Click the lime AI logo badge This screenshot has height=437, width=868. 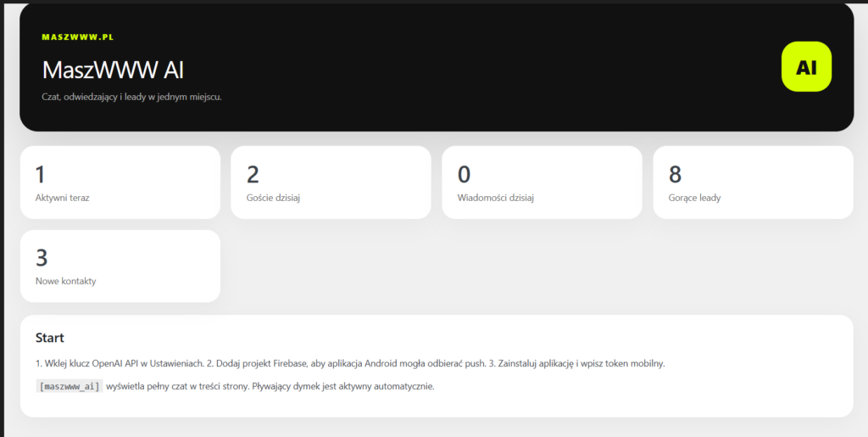pyautogui.click(x=806, y=66)
